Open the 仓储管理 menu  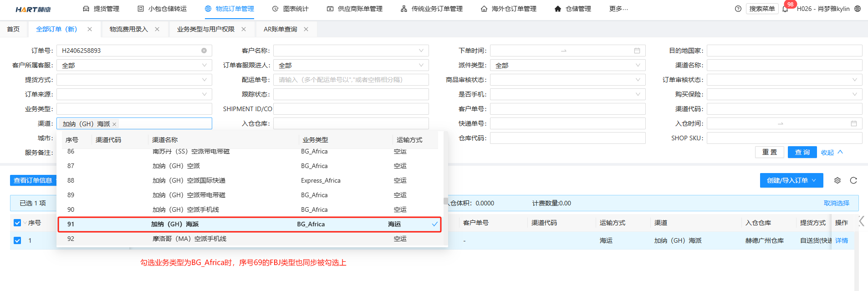point(573,9)
